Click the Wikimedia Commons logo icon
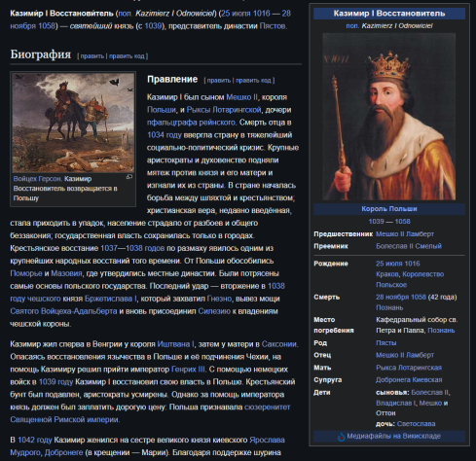Screen dimensions: 476x461 pos(341,437)
